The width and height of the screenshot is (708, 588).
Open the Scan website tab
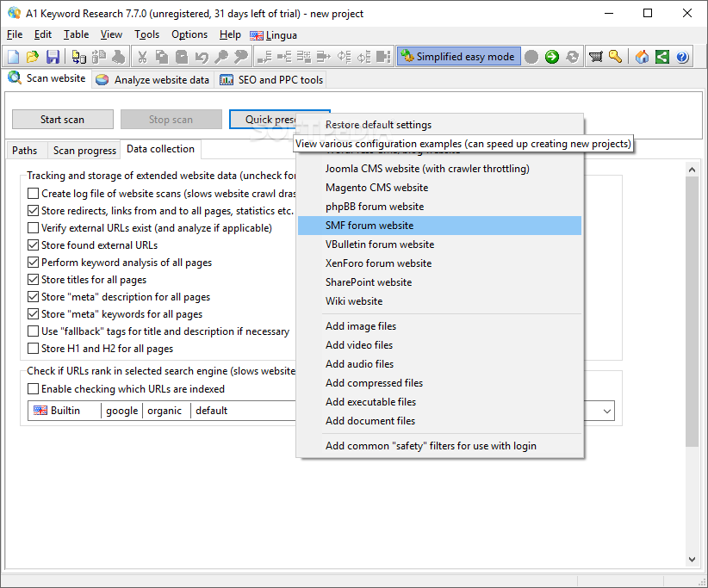click(x=47, y=78)
